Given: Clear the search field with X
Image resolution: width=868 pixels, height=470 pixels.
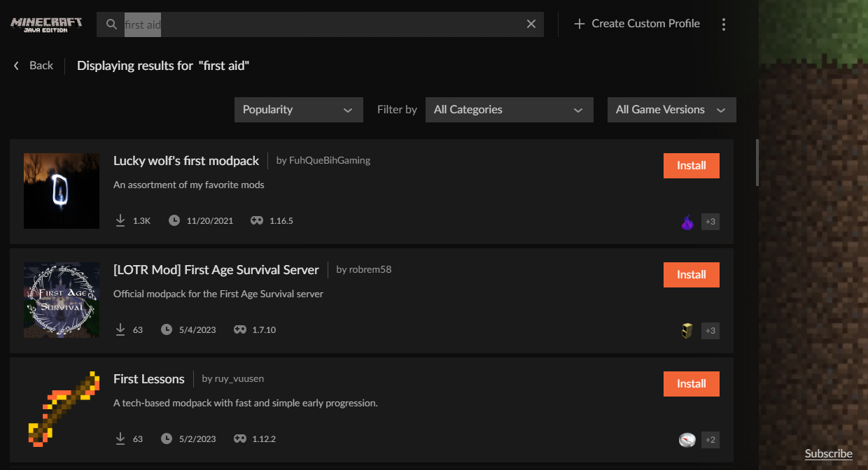Looking at the screenshot, I should [531, 24].
